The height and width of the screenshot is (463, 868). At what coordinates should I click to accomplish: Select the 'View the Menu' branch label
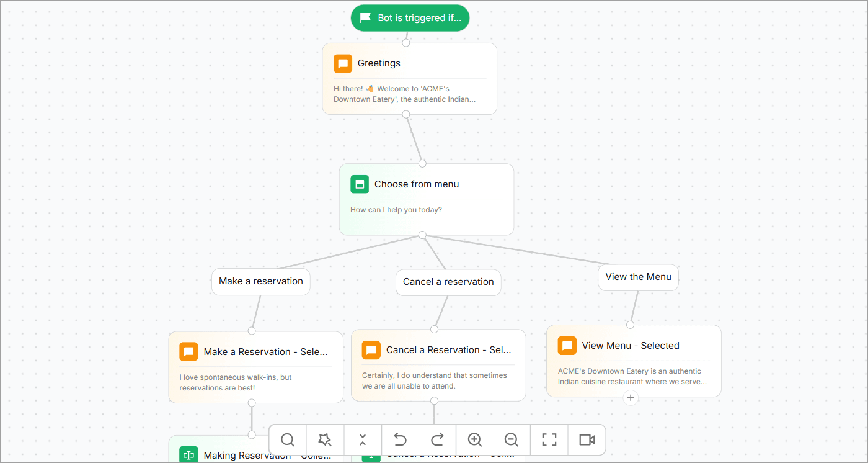tap(639, 277)
